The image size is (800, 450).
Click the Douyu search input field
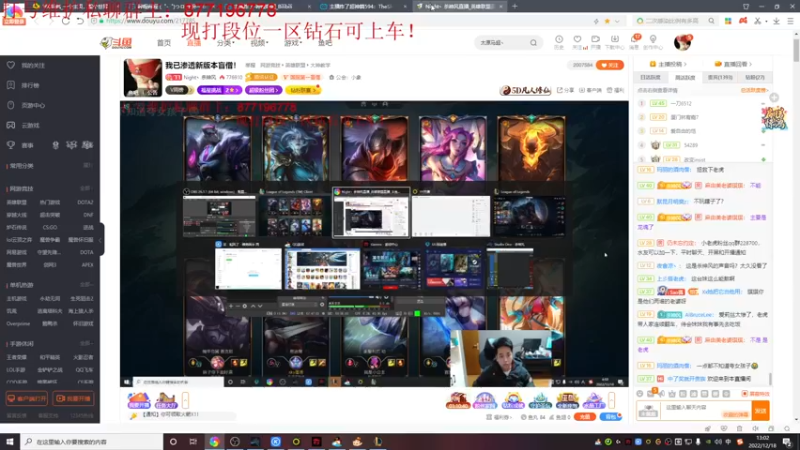pos(501,43)
